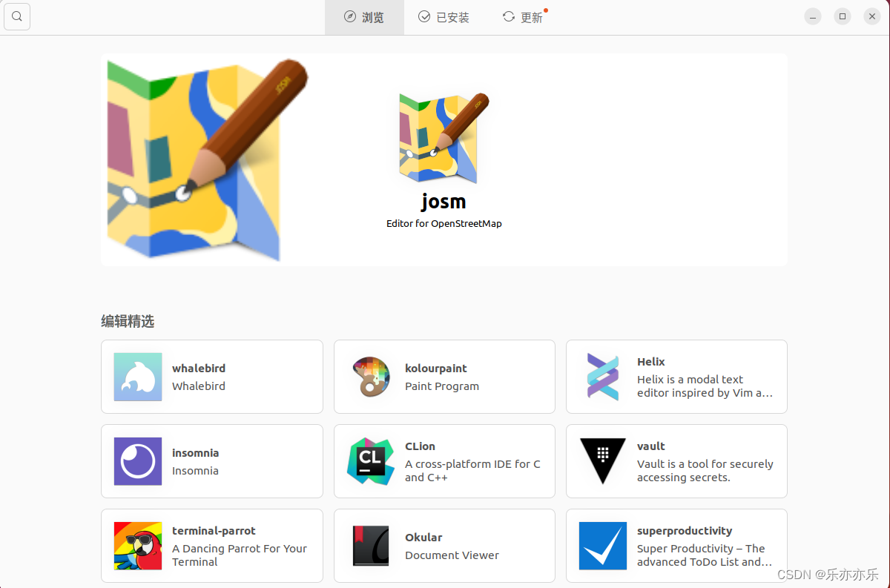The width and height of the screenshot is (890, 588).
Task: Open the Helix modal text editor card
Action: [x=676, y=377]
